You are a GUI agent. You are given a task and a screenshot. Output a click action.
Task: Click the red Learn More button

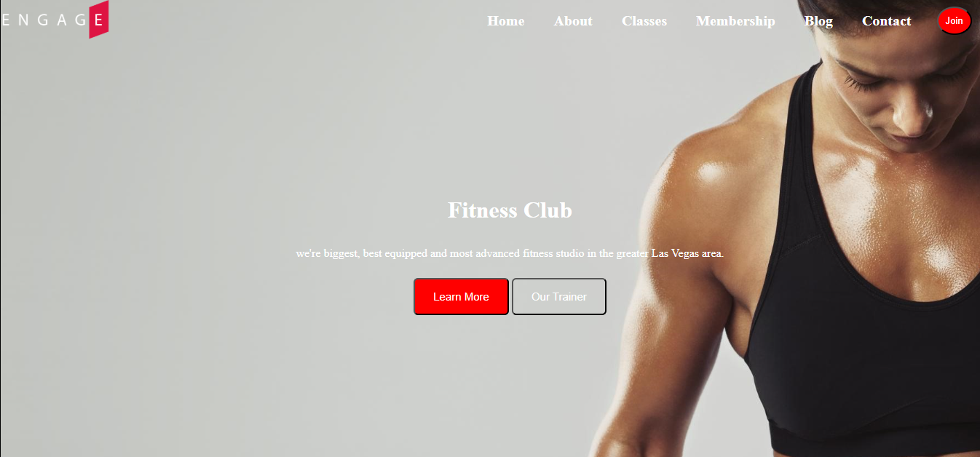click(461, 296)
